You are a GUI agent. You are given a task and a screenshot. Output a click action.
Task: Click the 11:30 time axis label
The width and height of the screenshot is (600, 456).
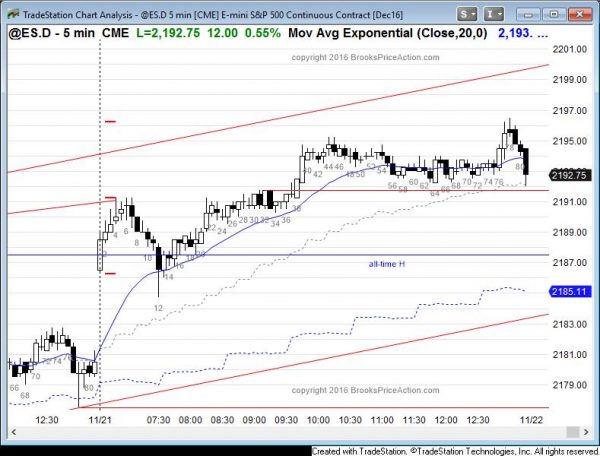point(414,420)
